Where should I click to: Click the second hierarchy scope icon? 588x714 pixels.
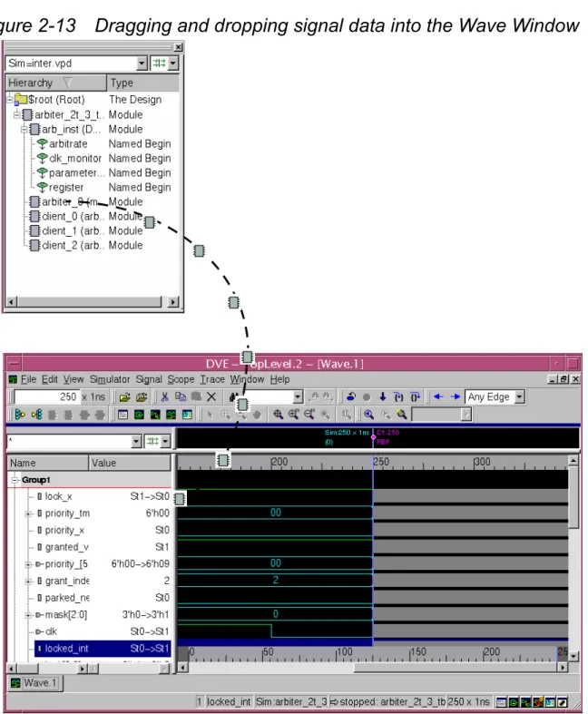point(37,415)
